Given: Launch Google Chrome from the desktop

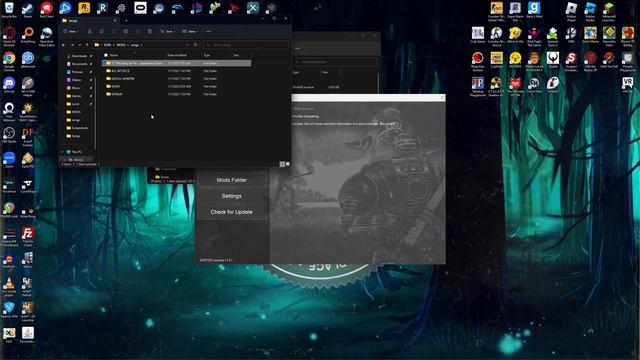Looking at the screenshot, I should (x=9, y=61).
